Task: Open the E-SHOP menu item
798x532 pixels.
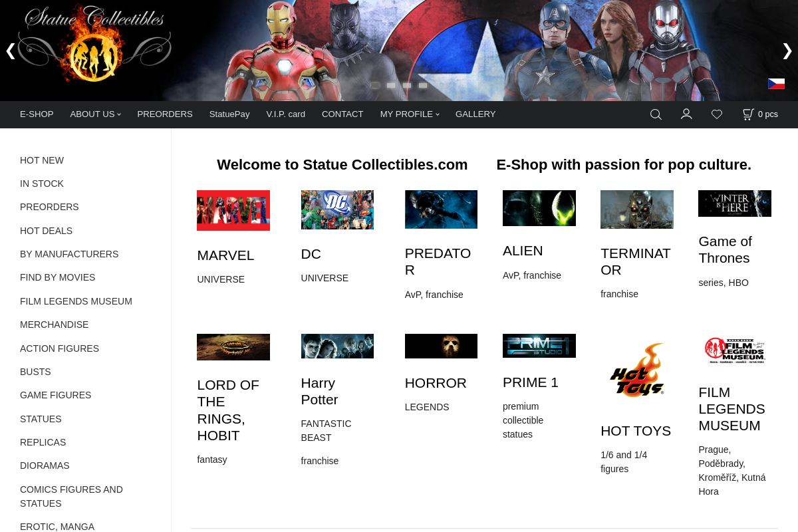Action: [x=37, y=114]
